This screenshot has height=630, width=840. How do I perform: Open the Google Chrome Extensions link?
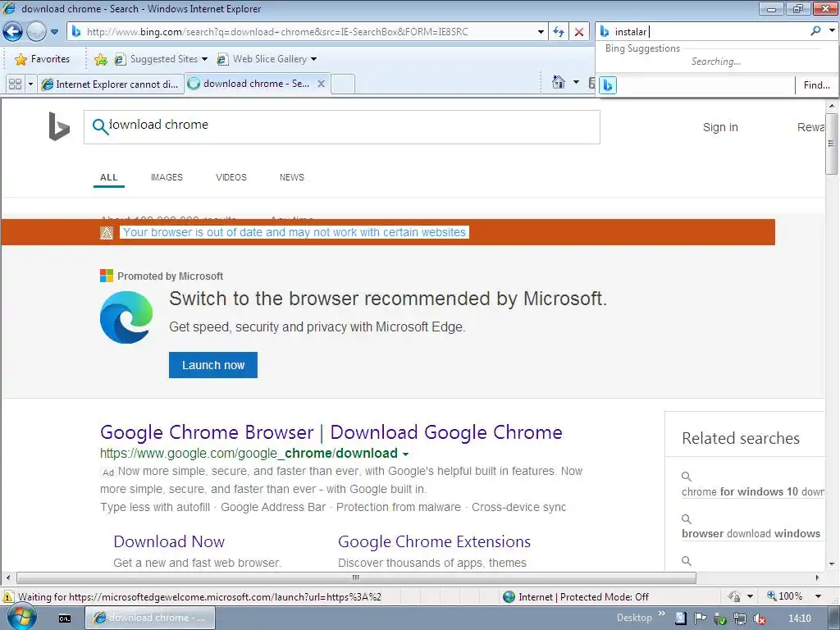pos(434,541)
